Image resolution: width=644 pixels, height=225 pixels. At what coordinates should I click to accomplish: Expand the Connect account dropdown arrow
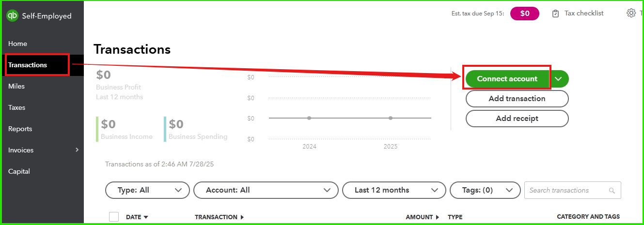coord(559,79)
